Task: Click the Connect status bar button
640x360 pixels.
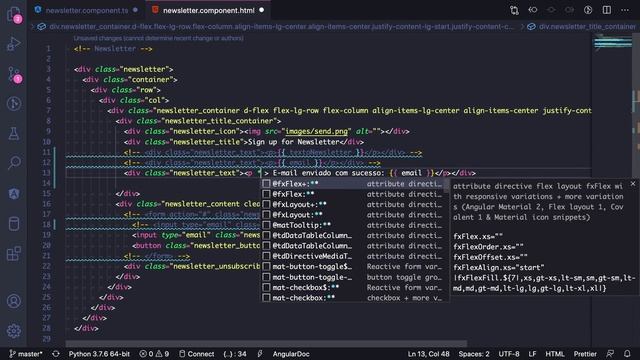Action: click(x=197, y=354)
